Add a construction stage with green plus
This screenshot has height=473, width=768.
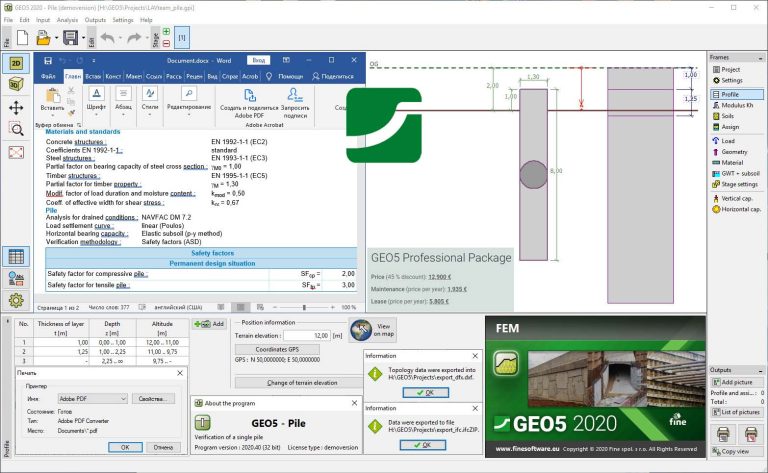click(x=167, y=32)
